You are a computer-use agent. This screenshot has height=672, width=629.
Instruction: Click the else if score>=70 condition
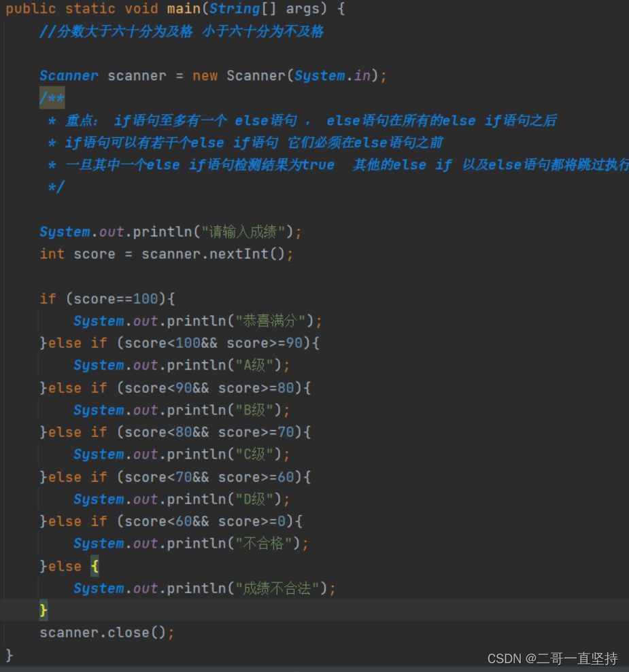tap(175, 432)
